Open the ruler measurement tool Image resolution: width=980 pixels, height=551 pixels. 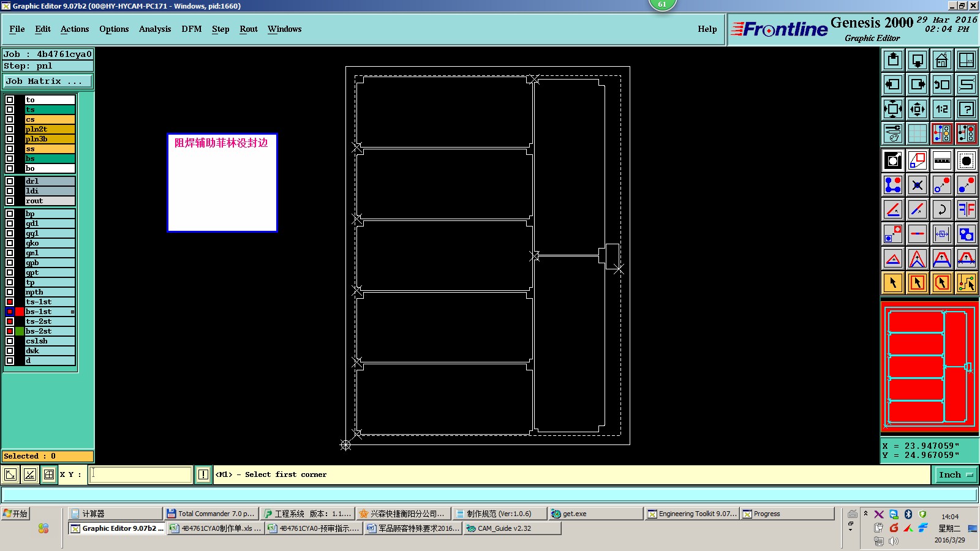941,160
